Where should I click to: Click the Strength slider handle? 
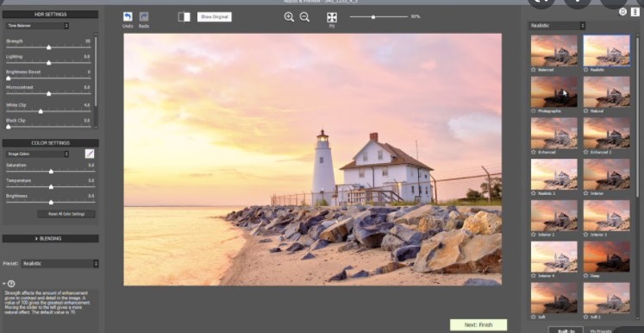click(49, 47)
